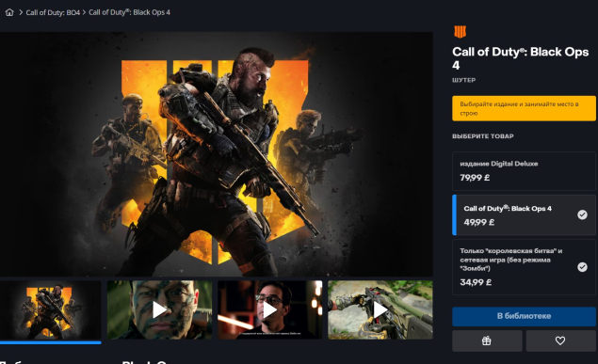Click the orange Black Ops 4 logo icon
This screenshot has height=364, width=598.
coord(460,32)
